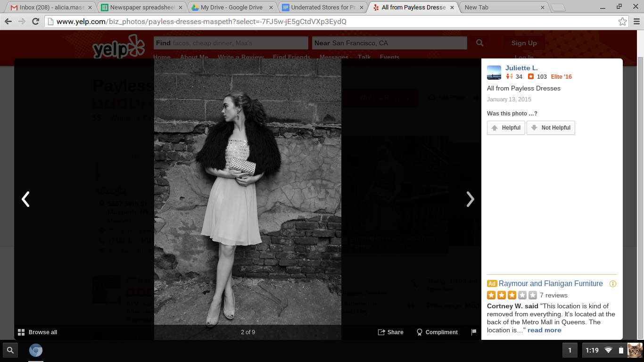Image resolution: width=644 pixels, height=362 pixels.
Task: Click the Wi-Fi status icon
Action: [609, 350]
